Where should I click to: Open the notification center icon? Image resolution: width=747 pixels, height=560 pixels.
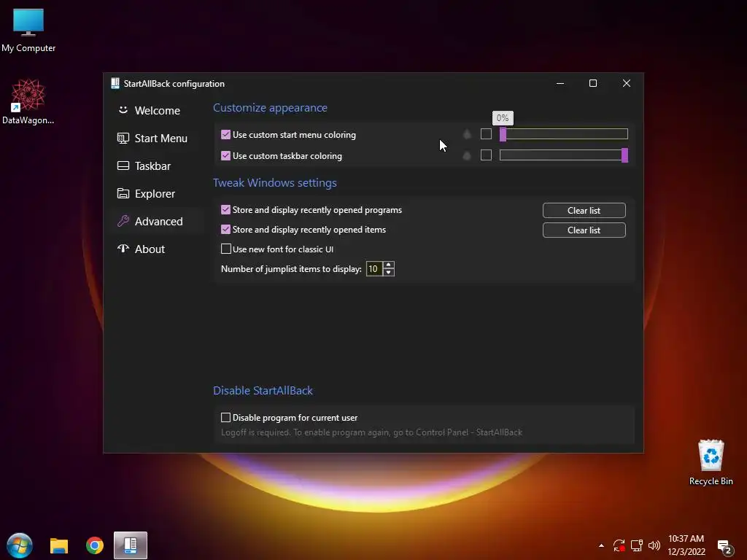tap(725, 547)
